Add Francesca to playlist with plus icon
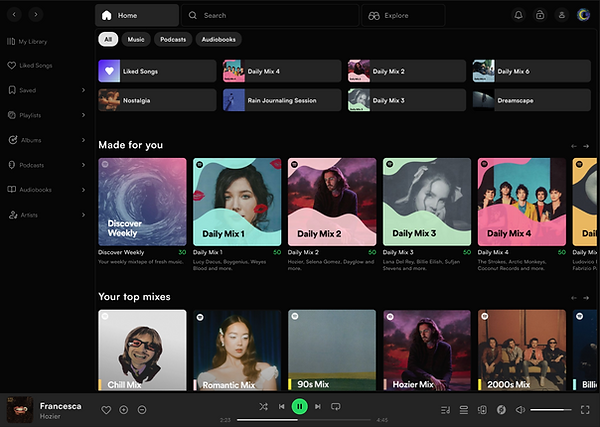Image resolution: width=600 pixels, height=427 pixels. click(124, 410)
